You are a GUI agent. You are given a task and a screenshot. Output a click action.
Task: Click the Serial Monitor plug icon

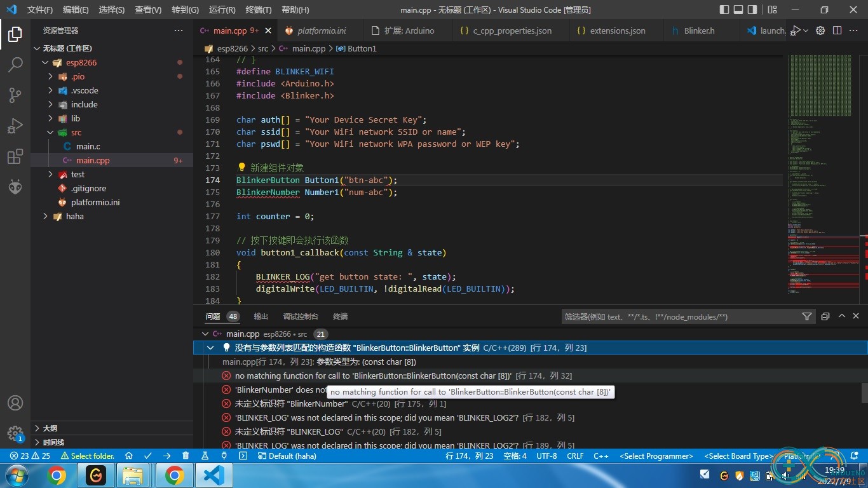[224, 456]
